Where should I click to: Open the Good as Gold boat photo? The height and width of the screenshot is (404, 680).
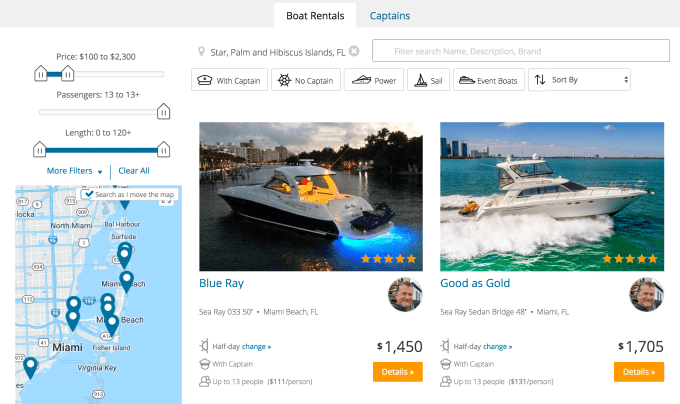pyautogui.click(x=552, y=196)
